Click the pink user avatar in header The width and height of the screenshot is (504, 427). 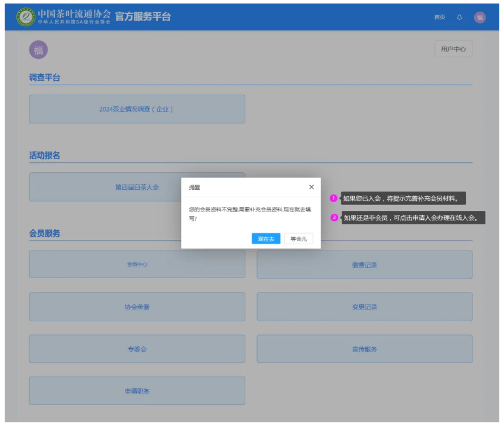coord(479,18)
